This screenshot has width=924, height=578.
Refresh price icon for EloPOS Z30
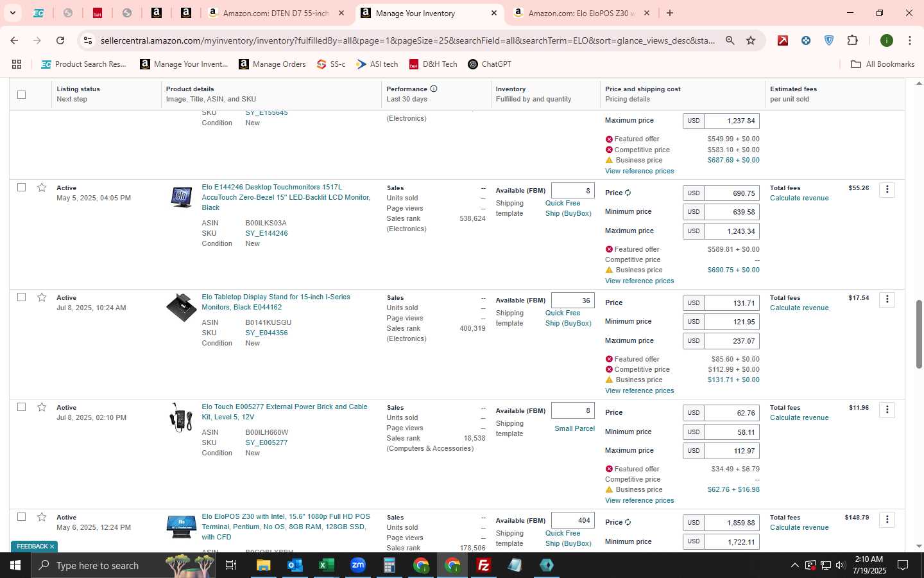point(628,522)
